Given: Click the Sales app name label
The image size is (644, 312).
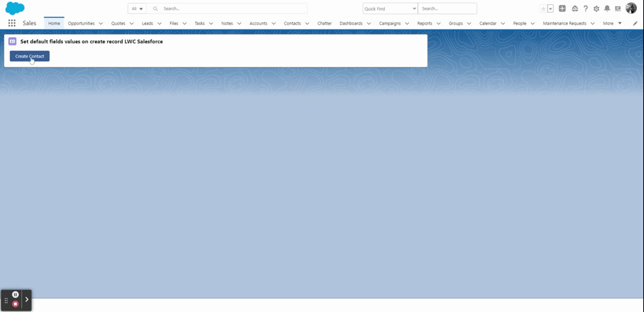Looking at the screenshot, I should point(29,24).
